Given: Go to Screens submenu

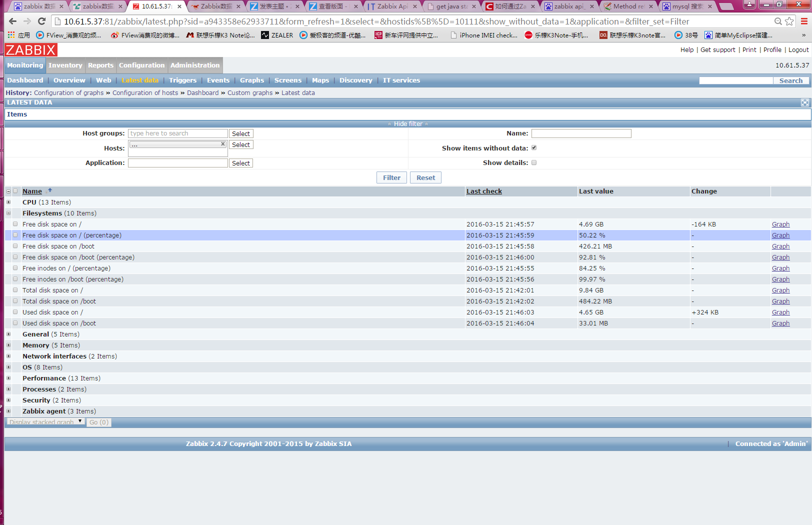Looking at the screenshot, I should click(x=288, y=80).
